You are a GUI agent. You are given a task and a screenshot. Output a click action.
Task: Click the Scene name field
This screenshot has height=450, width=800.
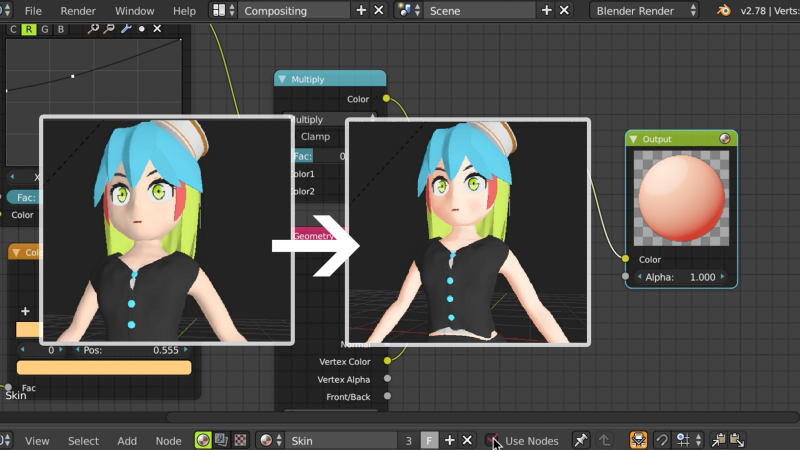480,11
